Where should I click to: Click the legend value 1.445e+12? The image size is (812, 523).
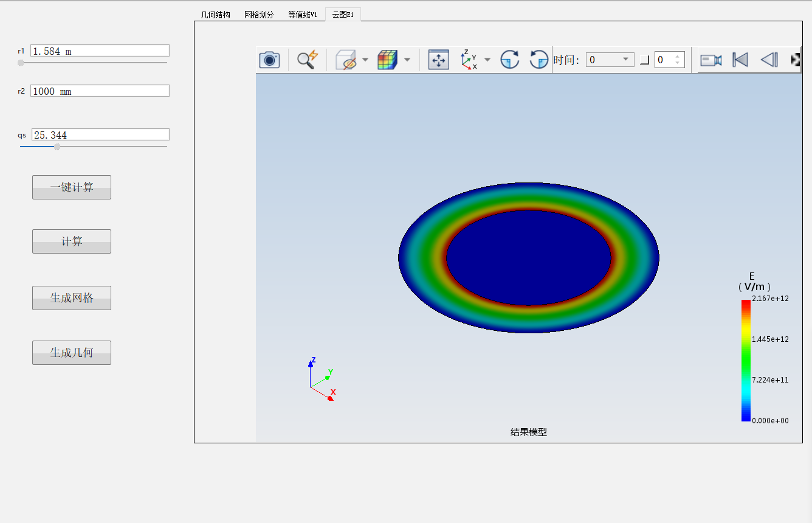coord(770,339)
